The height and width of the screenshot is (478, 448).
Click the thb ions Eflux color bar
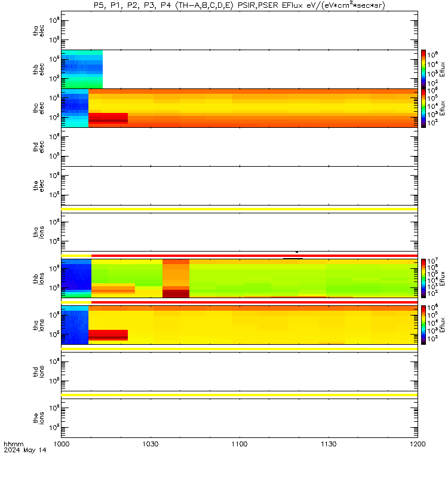point(424,278)
